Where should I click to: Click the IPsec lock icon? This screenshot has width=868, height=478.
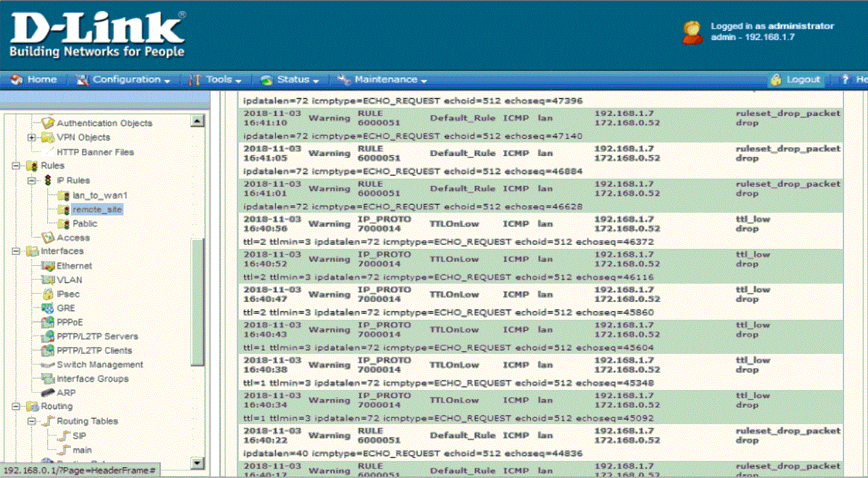click(47, 294)
